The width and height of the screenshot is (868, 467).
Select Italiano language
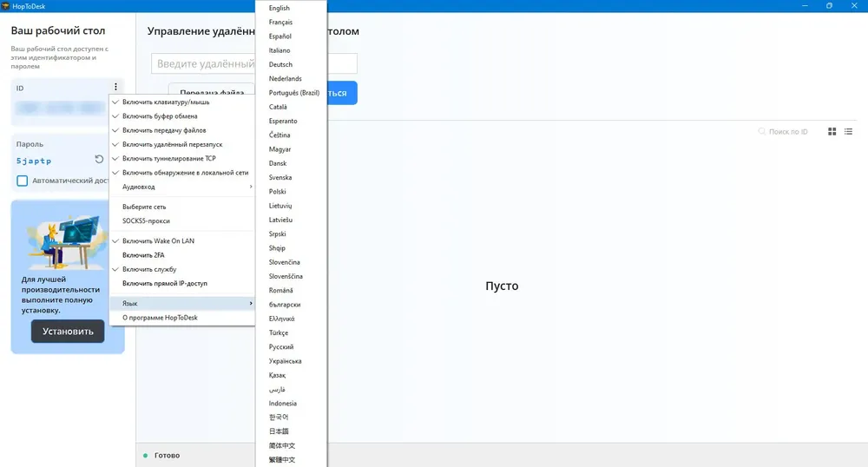click(x=291, y=50)
